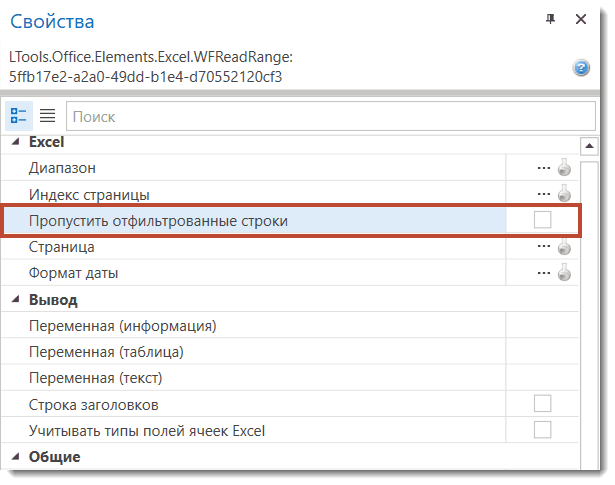Collapse the Общие property group
The image size is (615, 485).
point(15,457)
